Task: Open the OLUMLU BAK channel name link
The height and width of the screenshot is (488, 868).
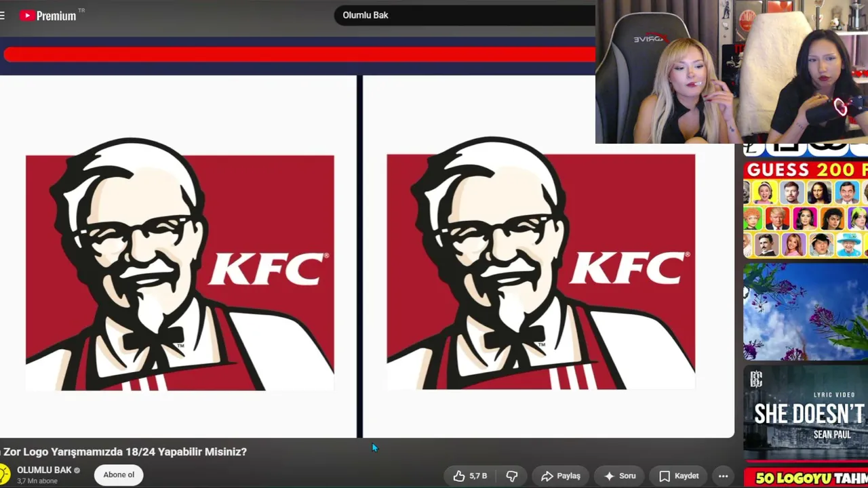Action: coord(44,470)
